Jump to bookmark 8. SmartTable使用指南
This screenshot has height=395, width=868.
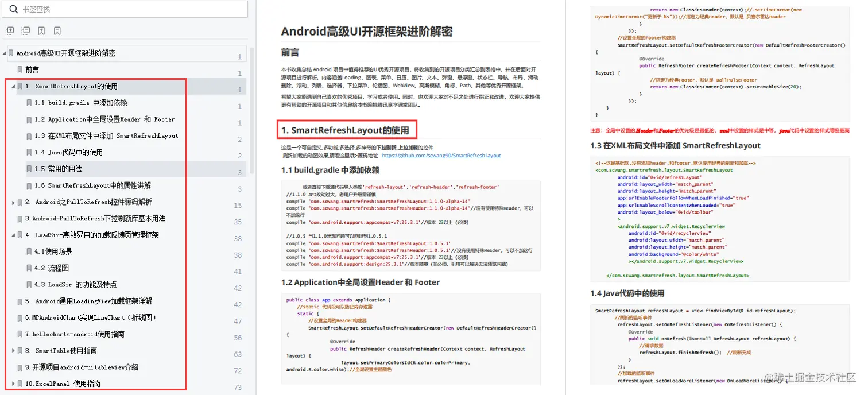pyautogui.click(x=61, y=351)
